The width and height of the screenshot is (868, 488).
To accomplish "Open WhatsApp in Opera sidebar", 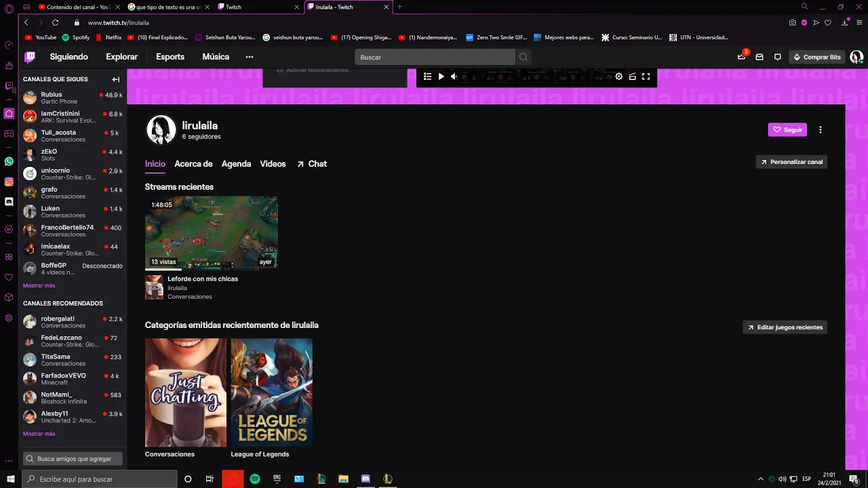I will pos(9,161).
